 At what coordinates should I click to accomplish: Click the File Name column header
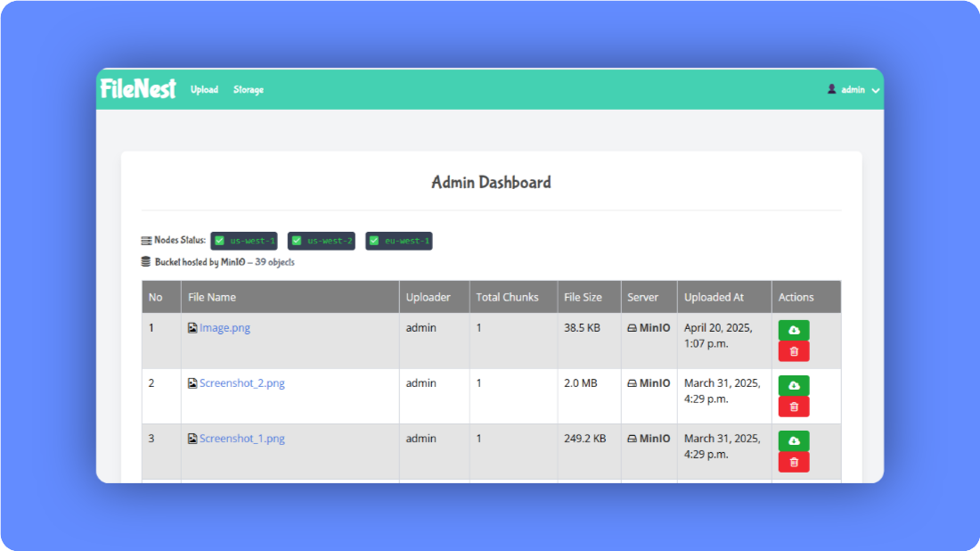point(212,297)
